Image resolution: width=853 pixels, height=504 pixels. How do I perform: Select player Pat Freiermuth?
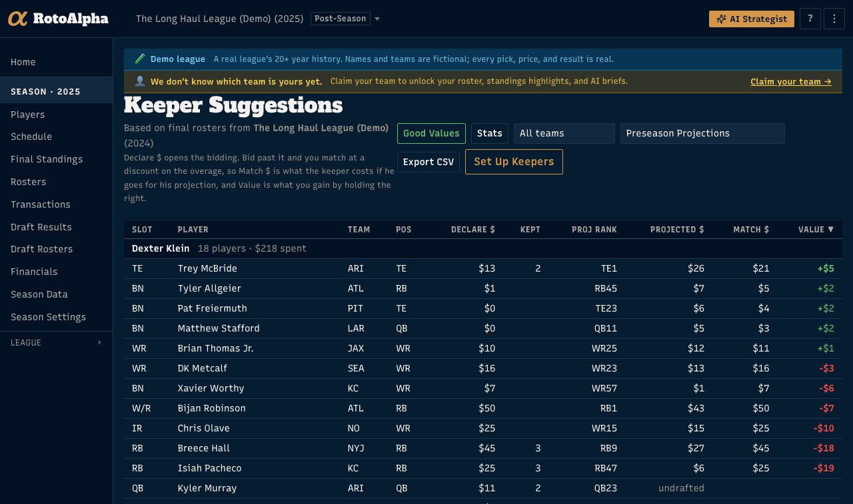pyautogui.click(x=213, y=308)
